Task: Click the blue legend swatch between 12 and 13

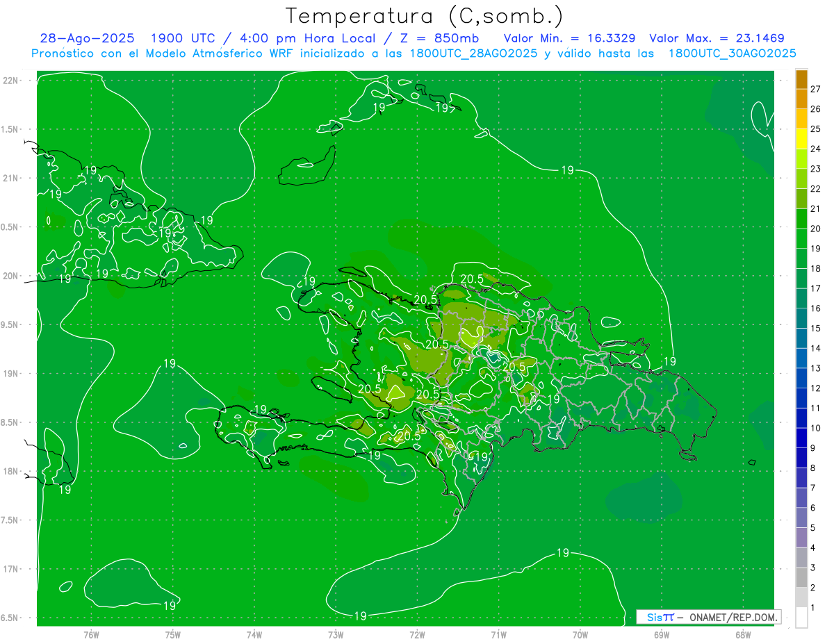Action: 801,379
